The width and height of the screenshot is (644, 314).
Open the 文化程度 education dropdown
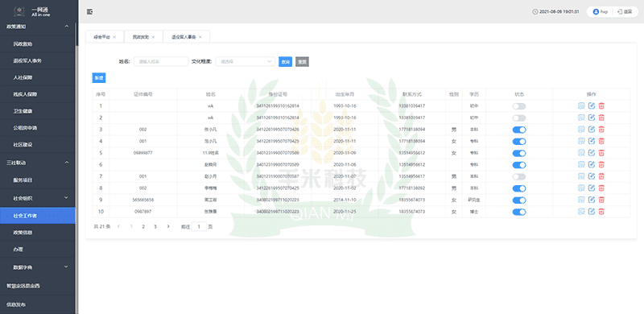(246, 61)
